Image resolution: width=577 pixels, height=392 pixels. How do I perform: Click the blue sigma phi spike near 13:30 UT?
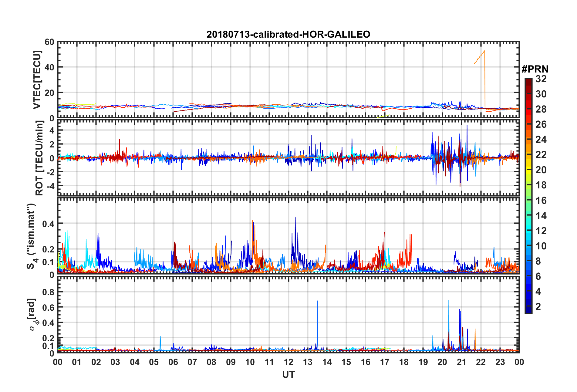[317, 325]
